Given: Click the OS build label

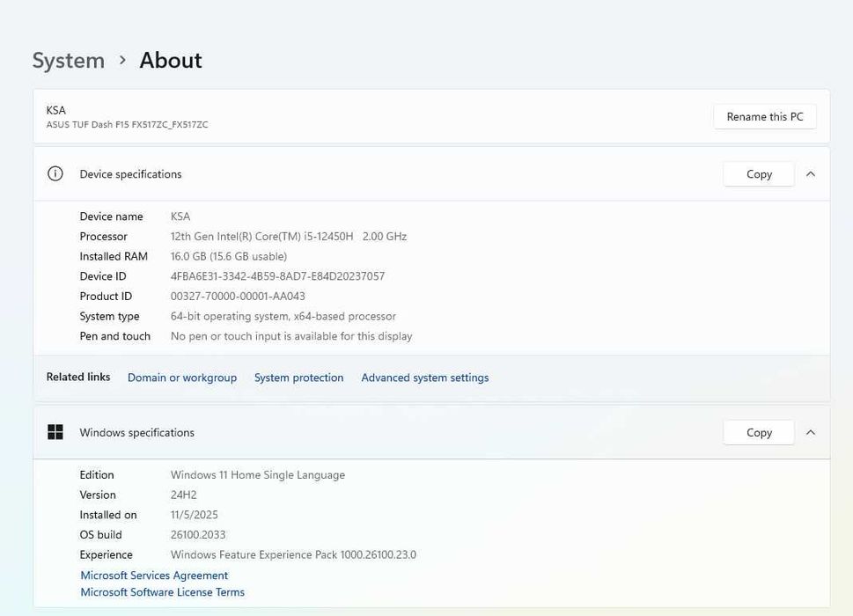Looking at the screenshot, I should pos(100,535).
